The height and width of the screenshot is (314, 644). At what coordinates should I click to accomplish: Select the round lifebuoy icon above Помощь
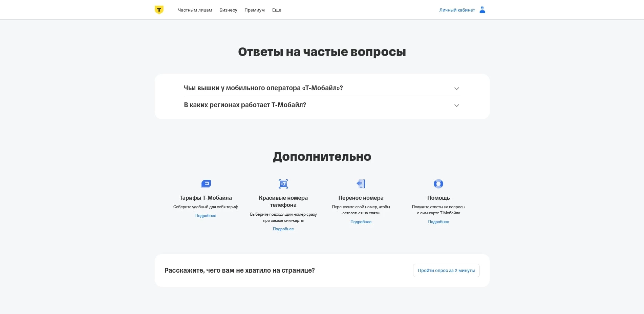(438, 183)
